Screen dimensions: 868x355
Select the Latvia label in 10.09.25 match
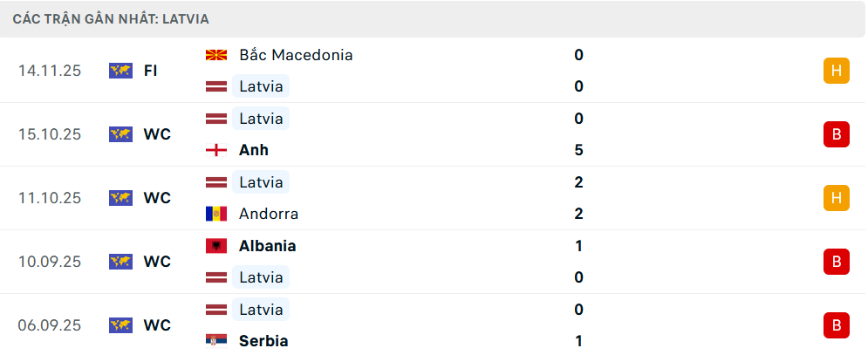[261, 277]
